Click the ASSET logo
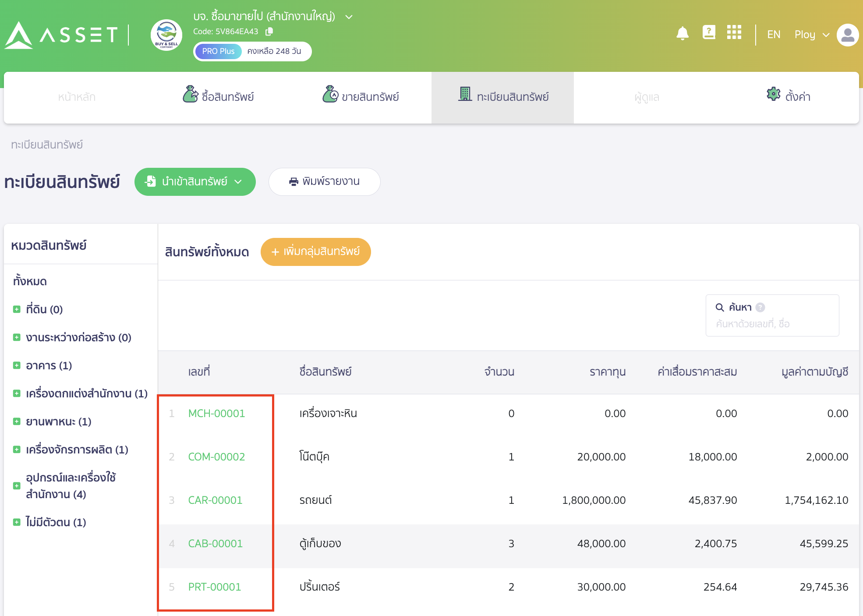Screen dimensions: 863x616 coord(61,35)
